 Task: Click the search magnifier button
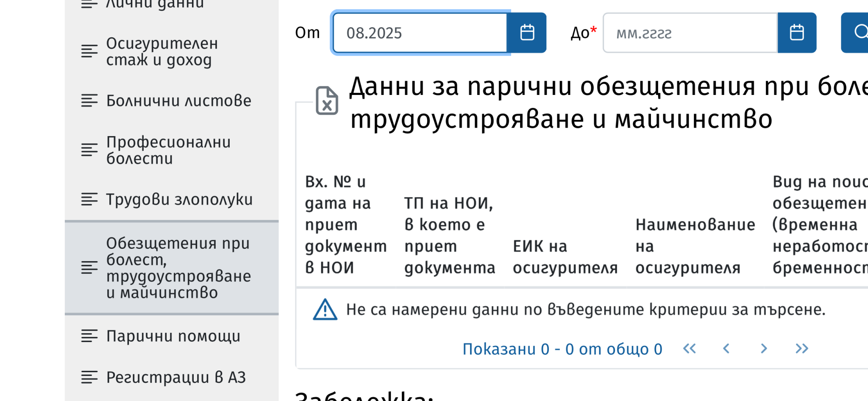856,33
